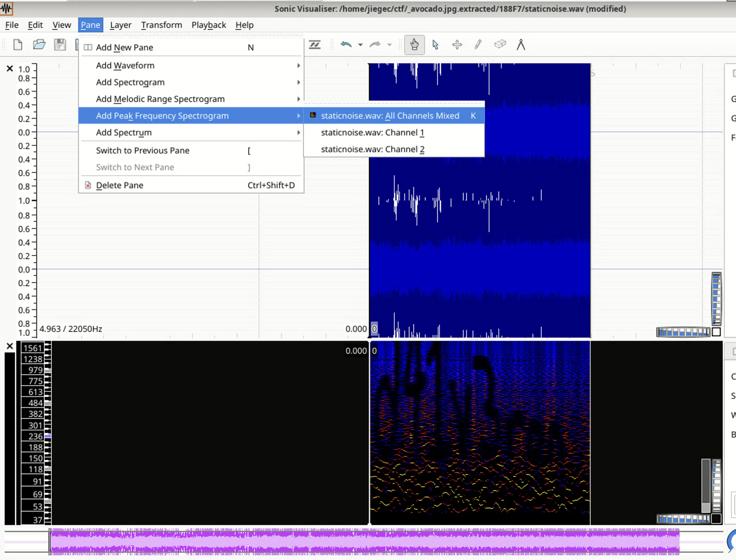Click the Open File folder icon
Image resolution: width=736 pixels, height=560 pixels.
(39, 44)
